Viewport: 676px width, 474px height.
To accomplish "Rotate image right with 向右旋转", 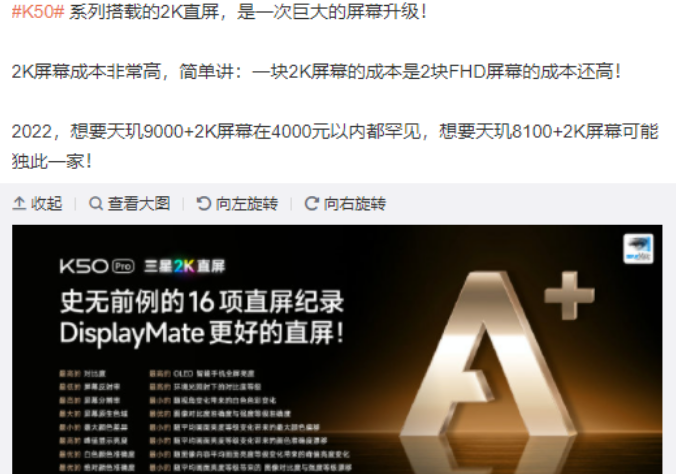I will pyautogui.click(x=345, y=204).
